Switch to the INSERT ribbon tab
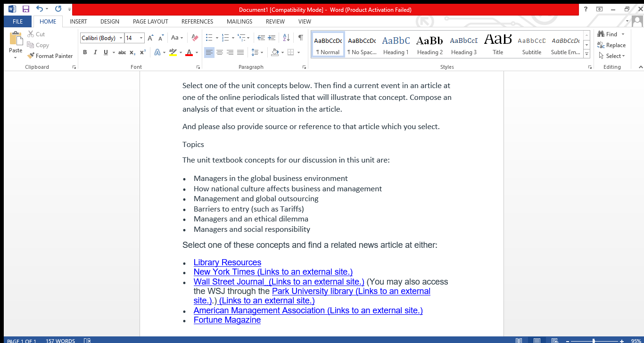 point(78,21)
